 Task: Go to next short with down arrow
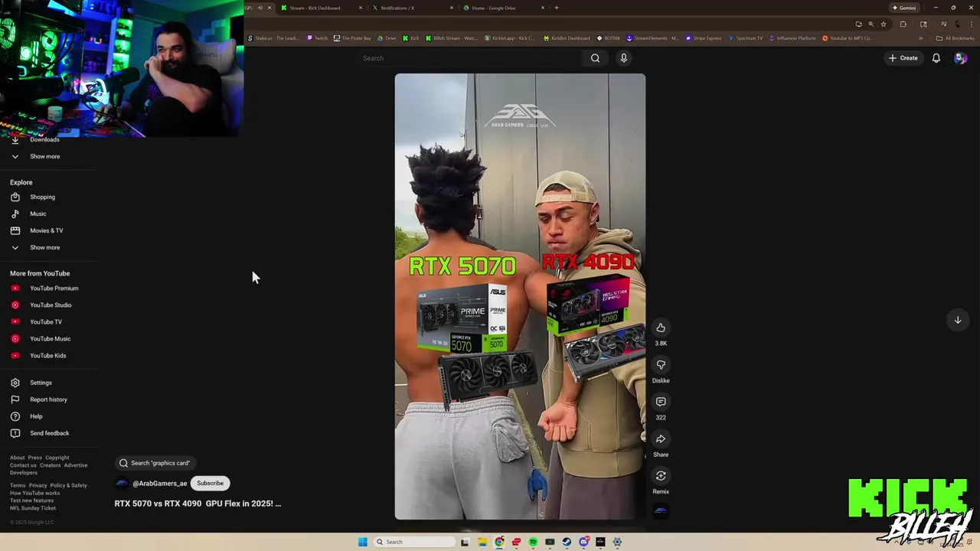(x=958, y=320)
